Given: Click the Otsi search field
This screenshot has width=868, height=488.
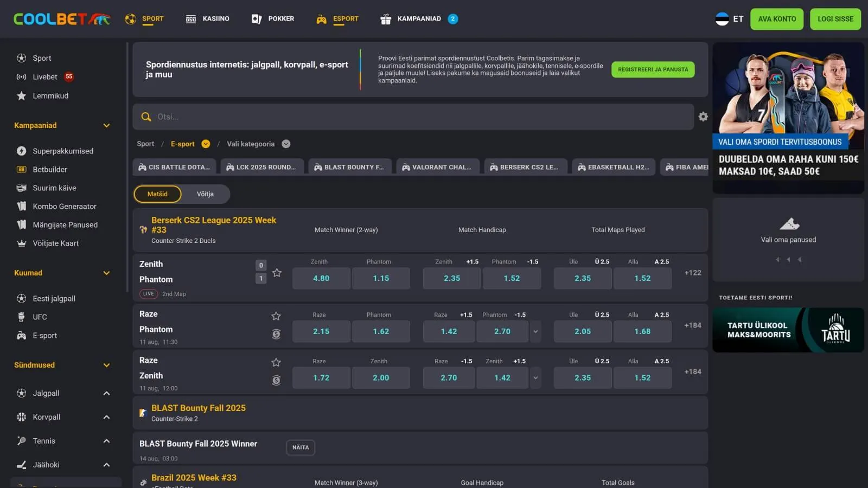Looking at the screenshot, I should [x=413, y=117].
